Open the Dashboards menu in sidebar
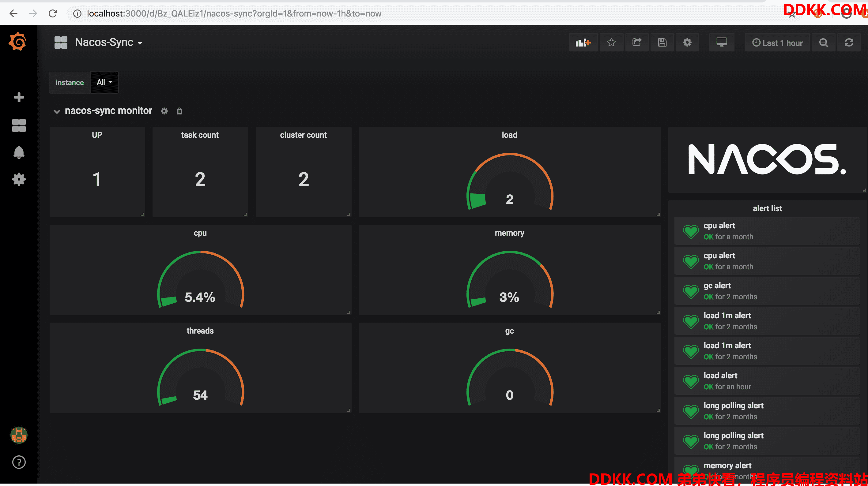868x486 pixels. click(19, 125)
